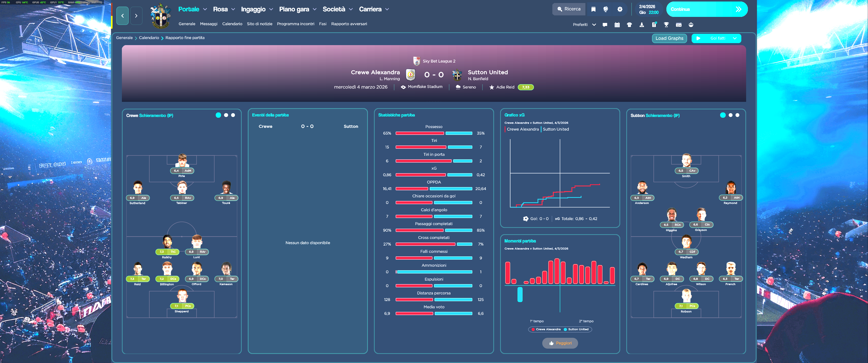Click the xG cyan bar for Sutton
868x363 pixels.
(x=459, y=175)
